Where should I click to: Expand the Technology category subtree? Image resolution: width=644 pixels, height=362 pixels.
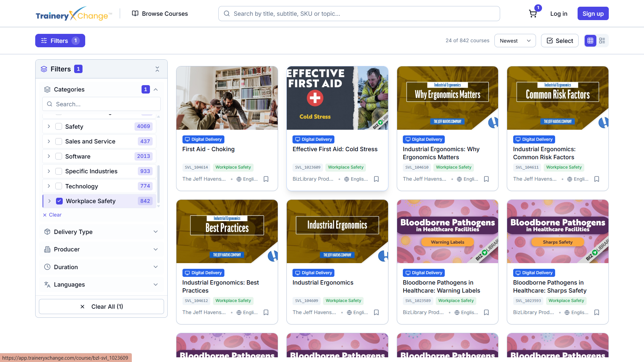[49, 186]
